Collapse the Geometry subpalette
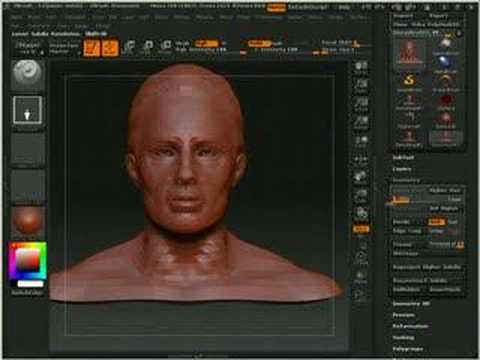 [406, 180]
